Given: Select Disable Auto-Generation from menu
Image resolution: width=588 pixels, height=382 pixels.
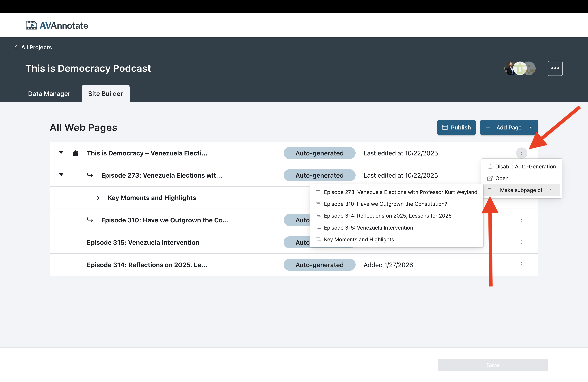Looking at the screenshot, I should point(525,167).
